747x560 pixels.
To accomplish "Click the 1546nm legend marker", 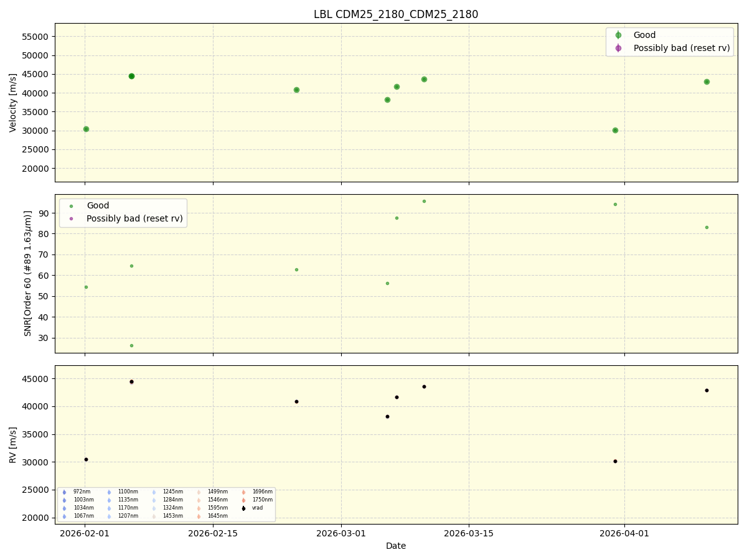I will (x=199, y=500).
